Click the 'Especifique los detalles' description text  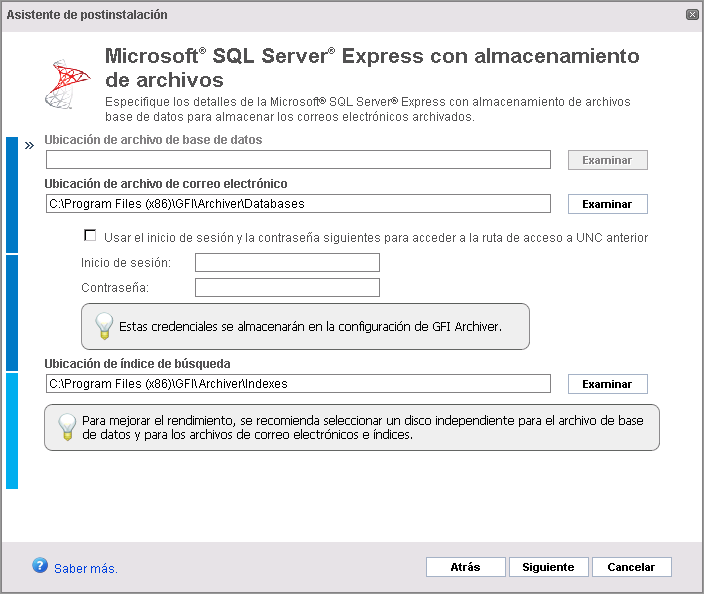click(368, 109)
